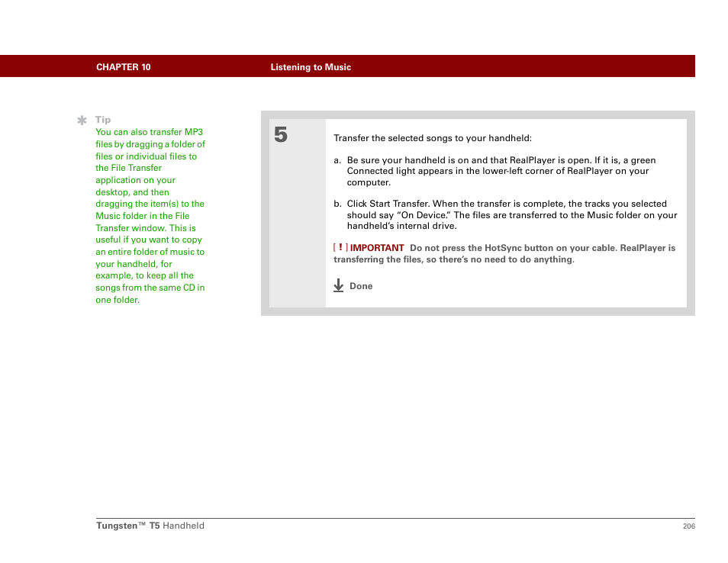Click the large step number 5
This screenshot has height=563, width=728.
click(x=280, y=135)
